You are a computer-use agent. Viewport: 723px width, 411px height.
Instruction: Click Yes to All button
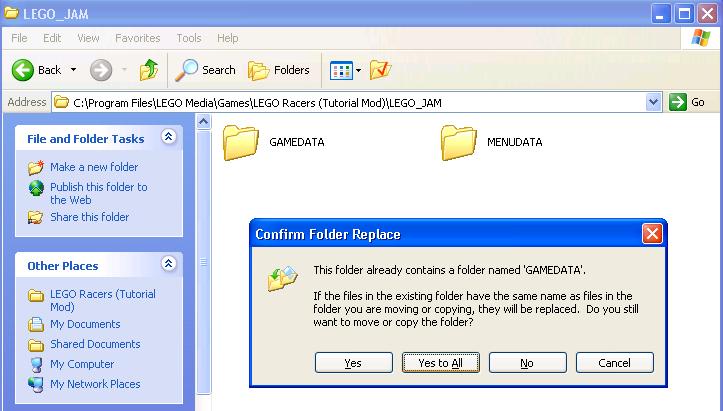(x=441, y=363)
